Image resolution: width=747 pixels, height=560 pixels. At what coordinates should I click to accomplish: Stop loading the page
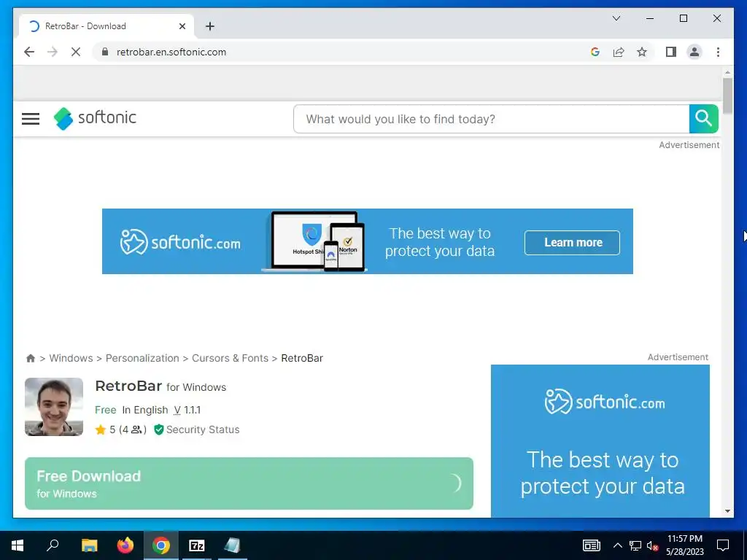[x=76, y=52]
